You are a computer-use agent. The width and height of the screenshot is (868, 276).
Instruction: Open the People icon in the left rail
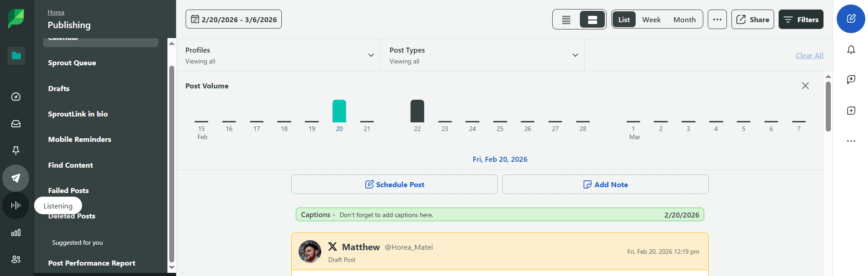pos(16,259)
